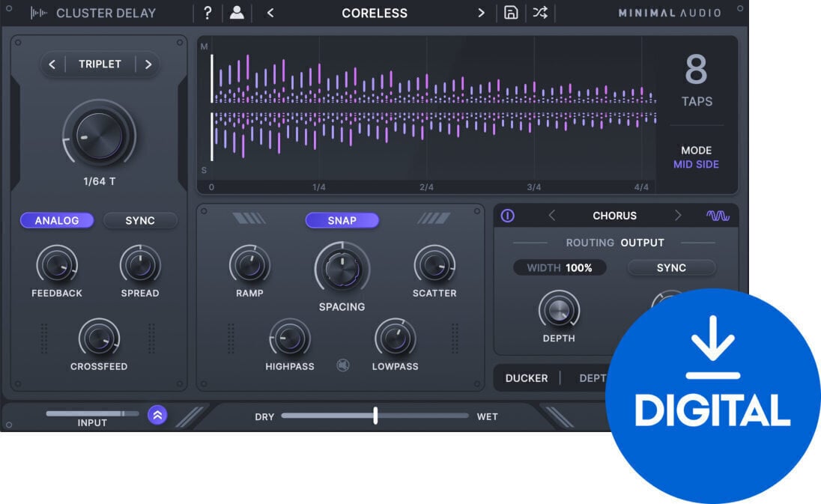Load next preset after CORELESS

481,13
